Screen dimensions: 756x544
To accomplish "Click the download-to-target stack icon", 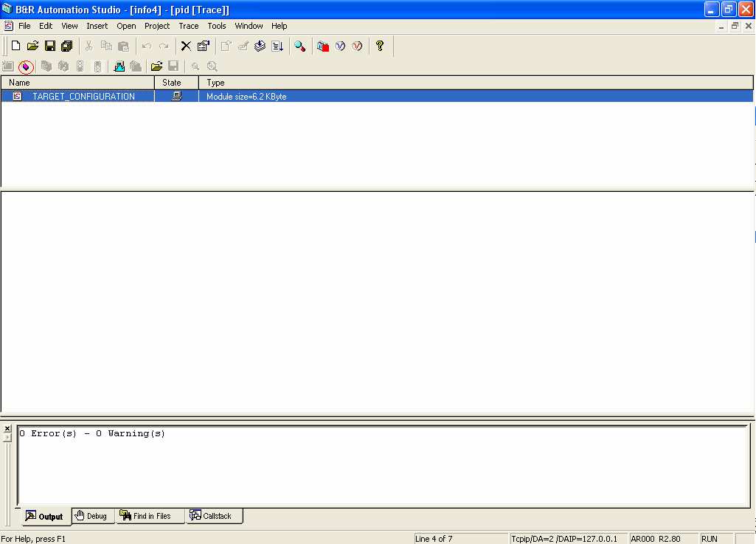I will click(260, 46).
